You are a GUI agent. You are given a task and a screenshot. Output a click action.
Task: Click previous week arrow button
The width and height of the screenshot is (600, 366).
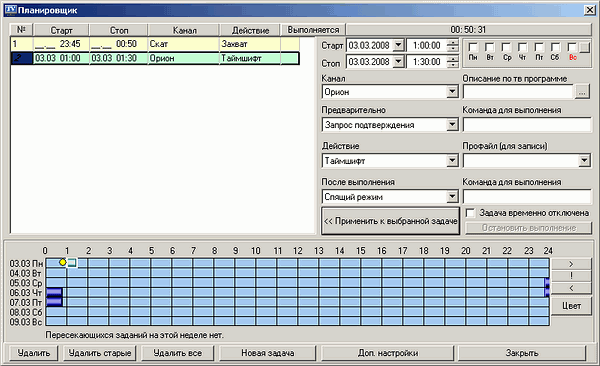tap(571, 288)
